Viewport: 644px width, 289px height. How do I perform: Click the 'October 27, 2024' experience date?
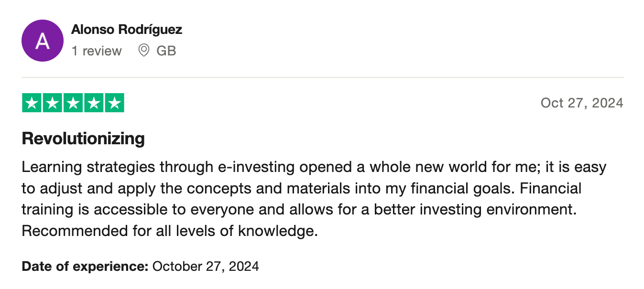pyautogui.click(x=206, y=266)
